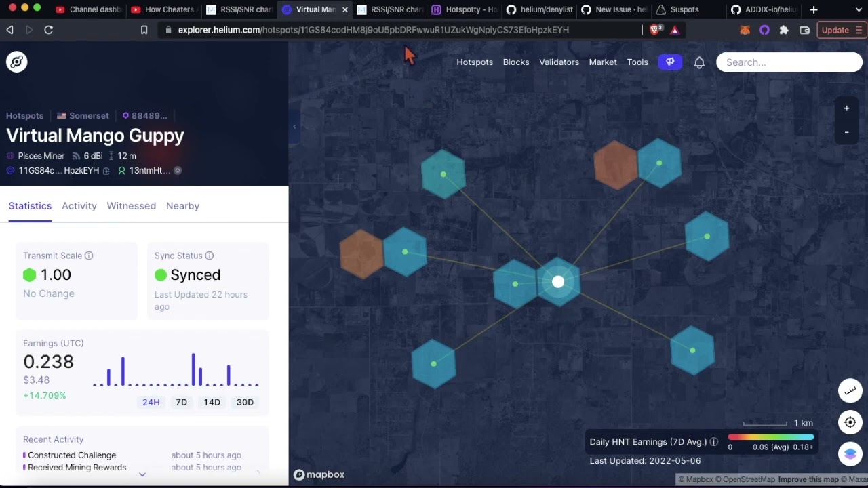Zoom out on the map

pos(846,132)
